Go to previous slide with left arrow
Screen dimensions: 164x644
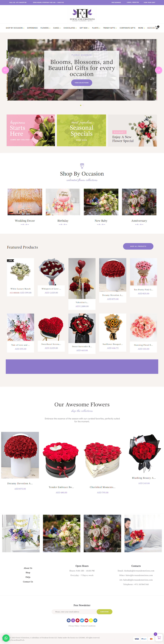(5, 70)
